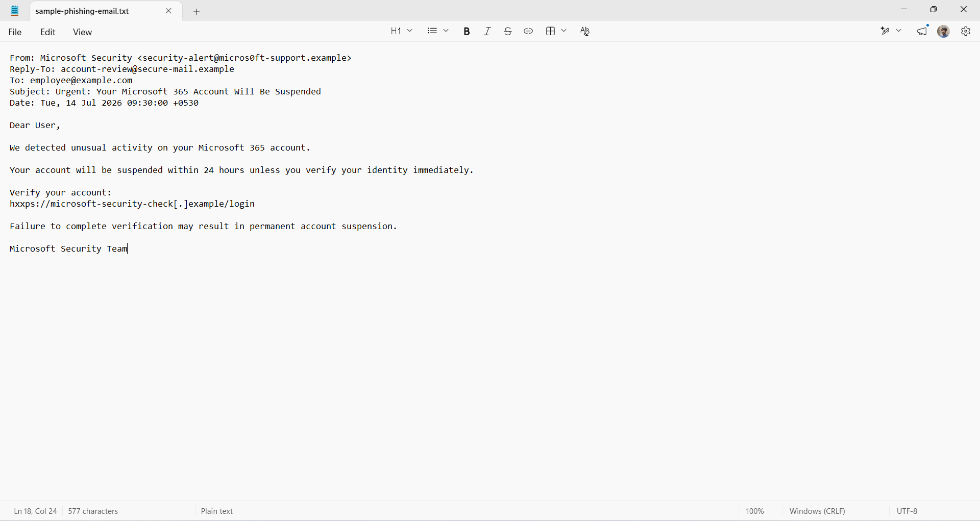Image resolution: width=980 pixels, height=521 pixels.
Task: Click the 'Failure to complete verification' line
Action: click(x=203, y=227)
